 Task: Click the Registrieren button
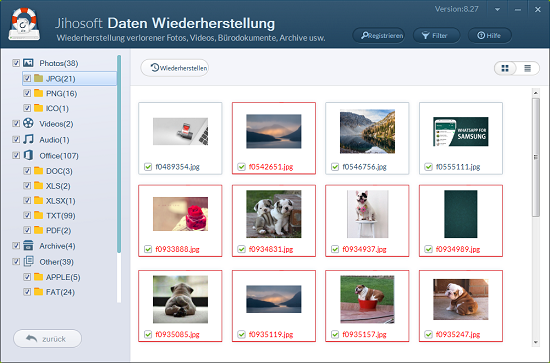pyautogui.click(x=378, y=35)
